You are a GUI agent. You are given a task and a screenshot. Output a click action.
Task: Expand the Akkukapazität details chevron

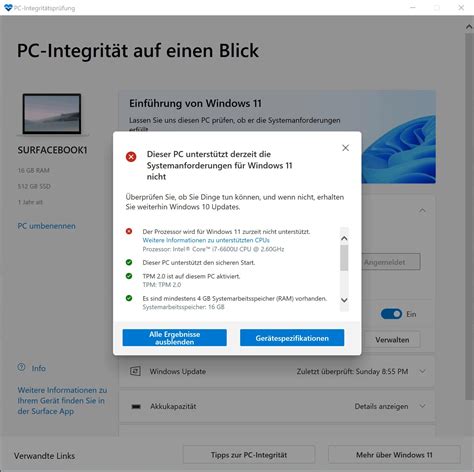point(422,406)
